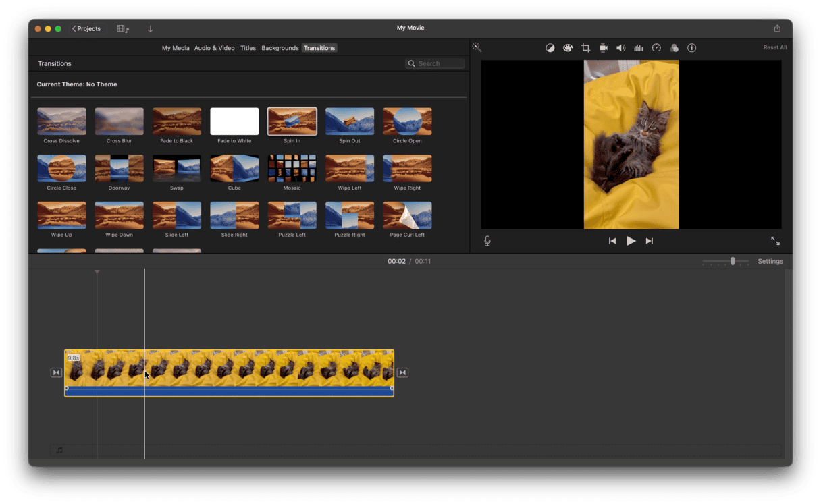
Task: Open the share export menu
Action: tap(777, 28)
